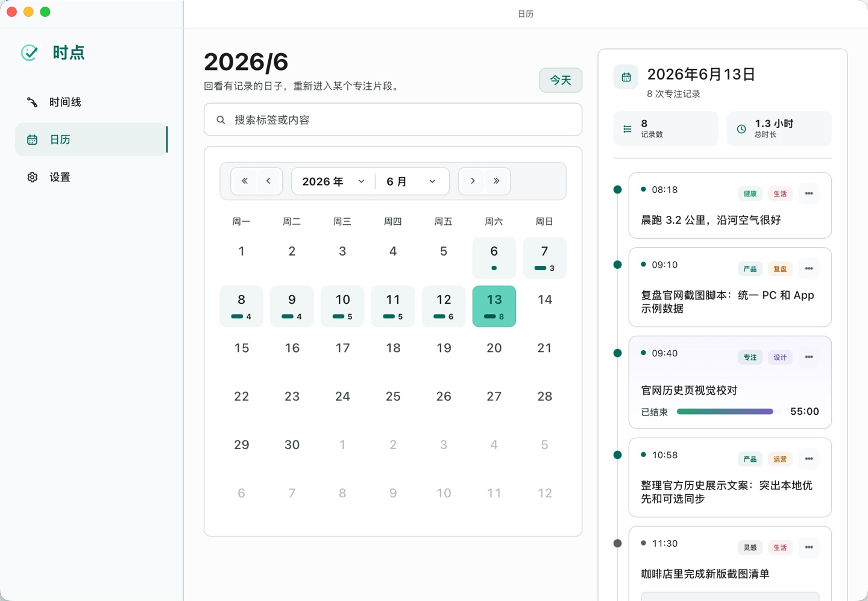Select June 7 with 3 records
This screenshot has height=601, width=868.
click(x=544, y=258)
